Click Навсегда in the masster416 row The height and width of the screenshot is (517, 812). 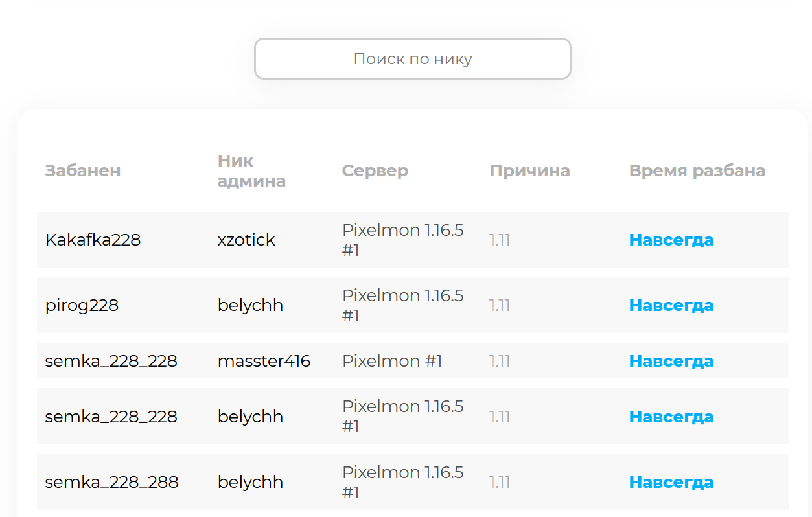click(671, 361)
